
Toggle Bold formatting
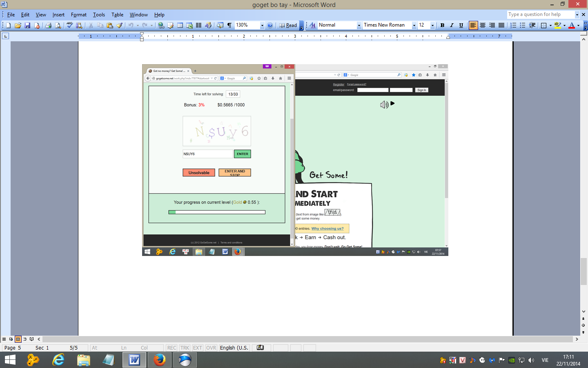[x=442, y=25]
